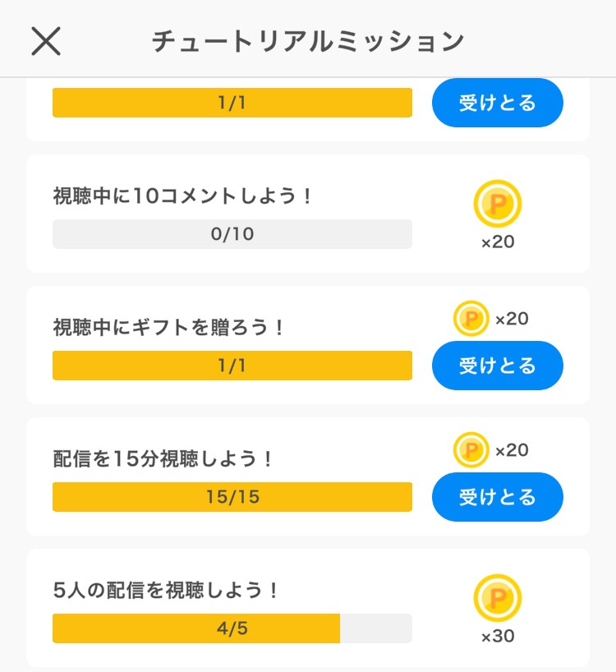Screen dimensions: 616x672
Task: Select the 視聴中にギフトを贈ろう！ mission title
Action: [168, 328]
